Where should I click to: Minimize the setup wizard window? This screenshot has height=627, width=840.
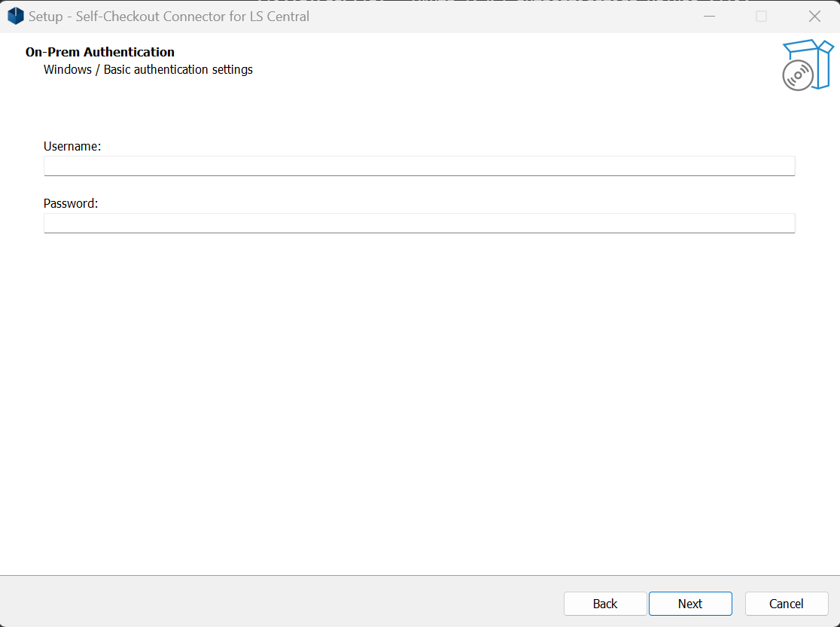pyautogui.click(x=708, y=15)
